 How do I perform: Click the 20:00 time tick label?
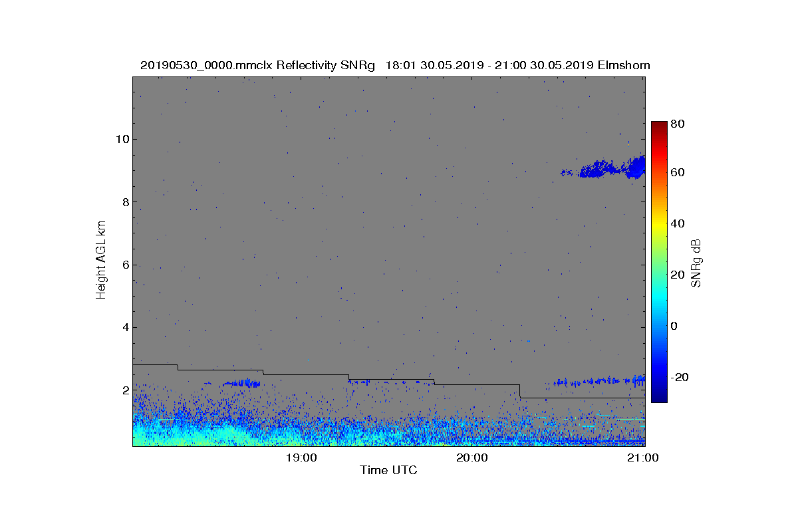(472, 458)
